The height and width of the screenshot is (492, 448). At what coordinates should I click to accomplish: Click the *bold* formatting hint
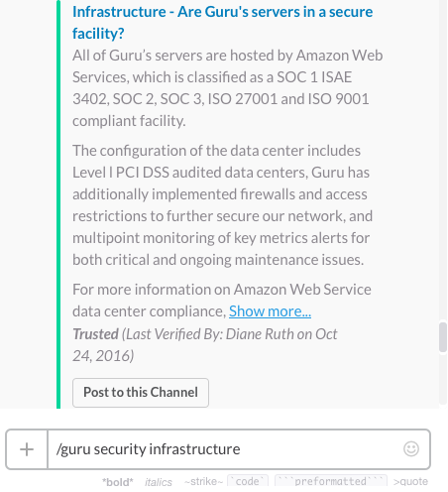(x=118, y=482)
